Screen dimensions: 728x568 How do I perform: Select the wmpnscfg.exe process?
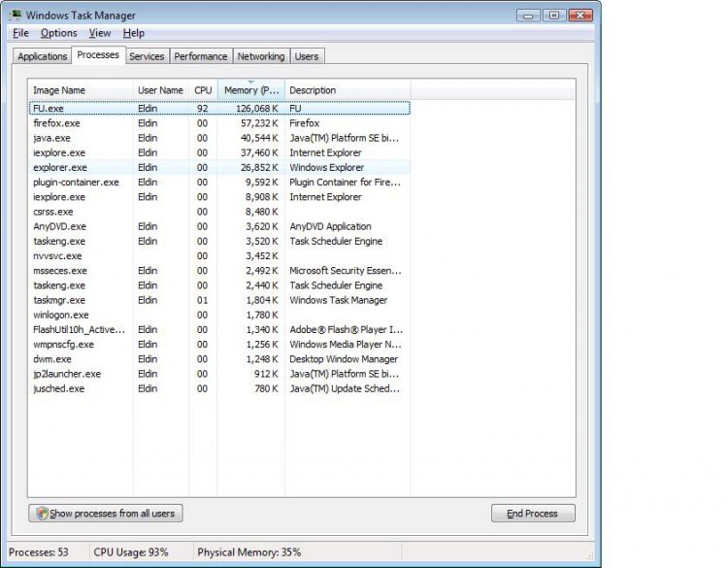[x=219, y=344]
